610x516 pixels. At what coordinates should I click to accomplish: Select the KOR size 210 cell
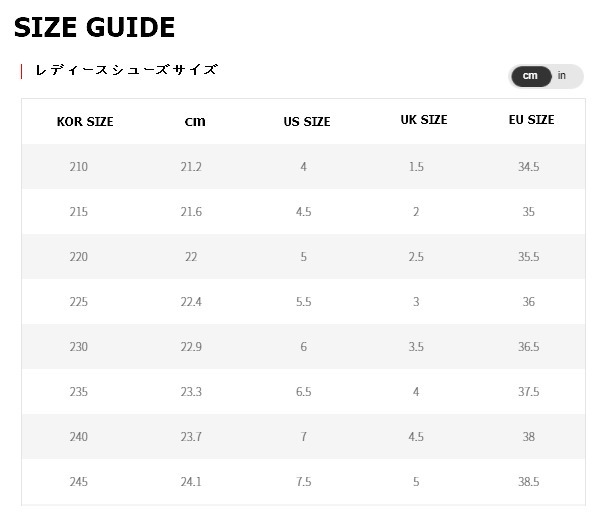point(79,167)
